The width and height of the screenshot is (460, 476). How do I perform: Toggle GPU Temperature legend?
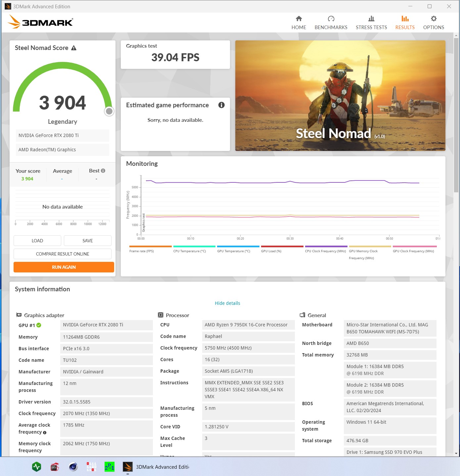[x=238, y=249]
